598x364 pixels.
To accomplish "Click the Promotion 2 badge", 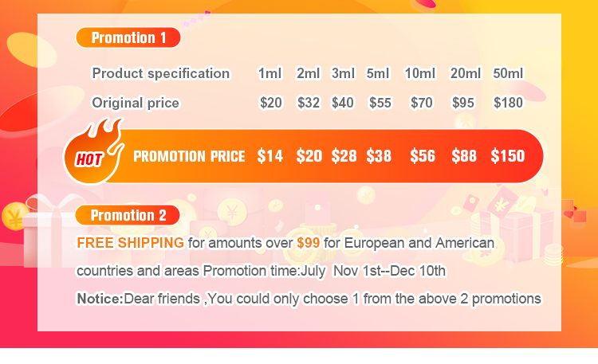I will [128, 215].
